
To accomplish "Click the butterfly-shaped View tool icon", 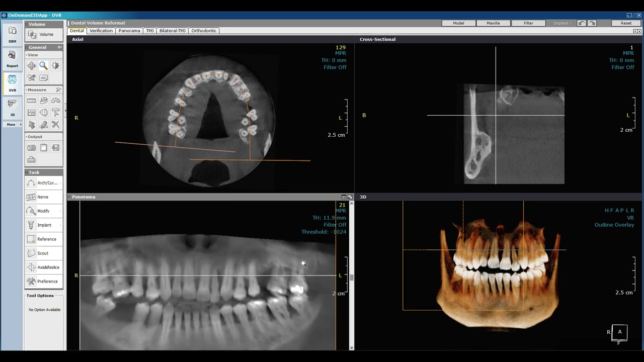I will coord(32,78).
